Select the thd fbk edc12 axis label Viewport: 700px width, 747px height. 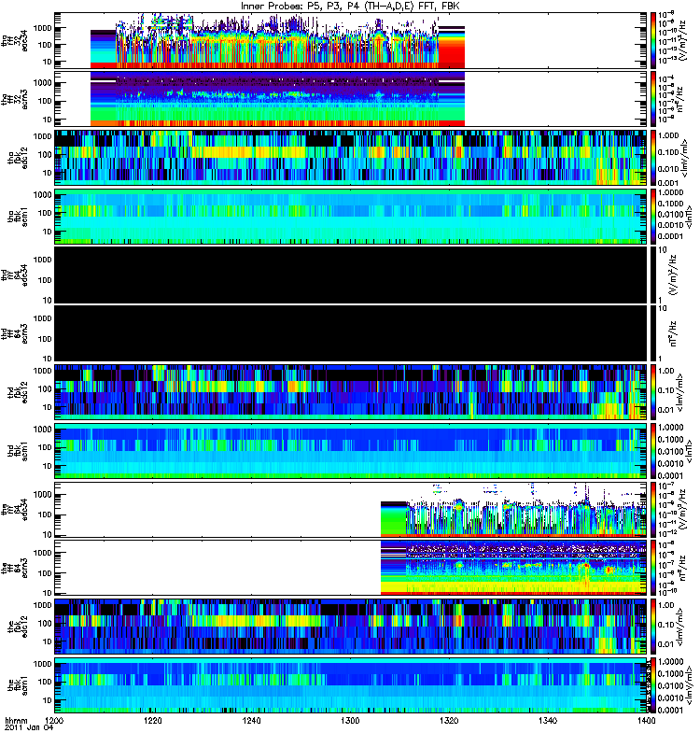pyautogui.click(x=18, y=392)
